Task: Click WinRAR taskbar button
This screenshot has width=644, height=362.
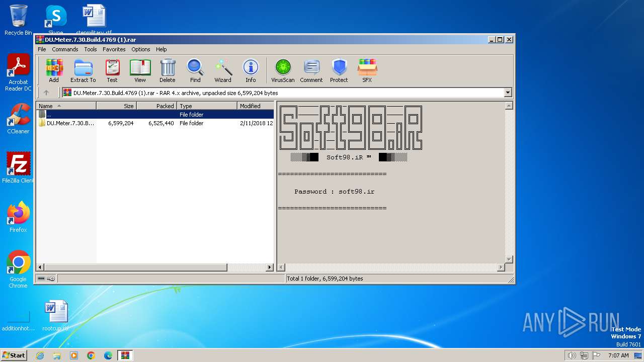Action: pyautogui.click(x=125, y=355)
